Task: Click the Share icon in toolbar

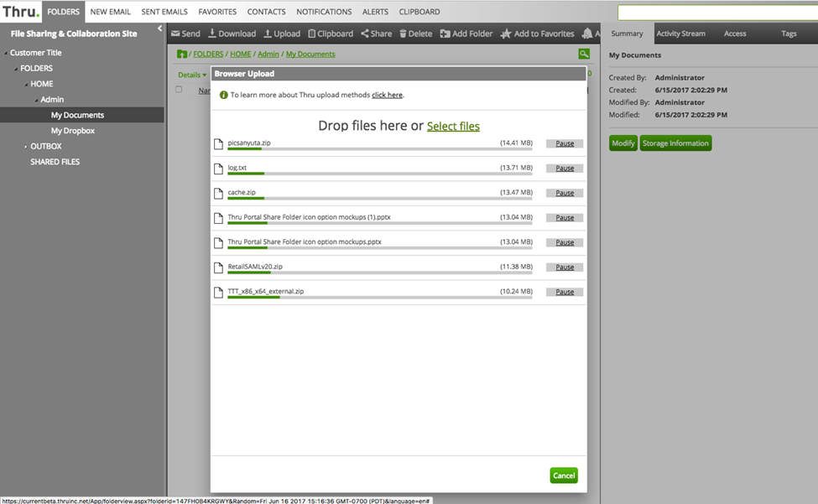Action: coord(365,34)
